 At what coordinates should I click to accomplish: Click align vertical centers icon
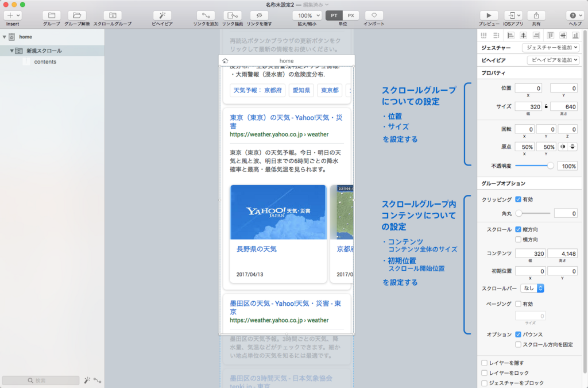click(563, 35)
